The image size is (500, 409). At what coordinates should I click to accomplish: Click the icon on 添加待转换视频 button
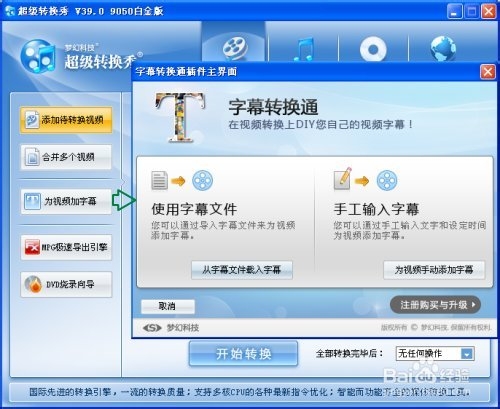(32, 120)
